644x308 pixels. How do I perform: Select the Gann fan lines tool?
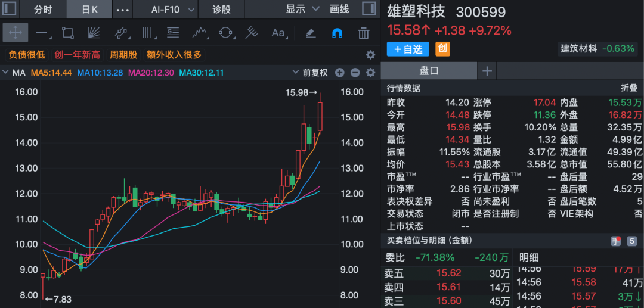(x=94, y=33)
